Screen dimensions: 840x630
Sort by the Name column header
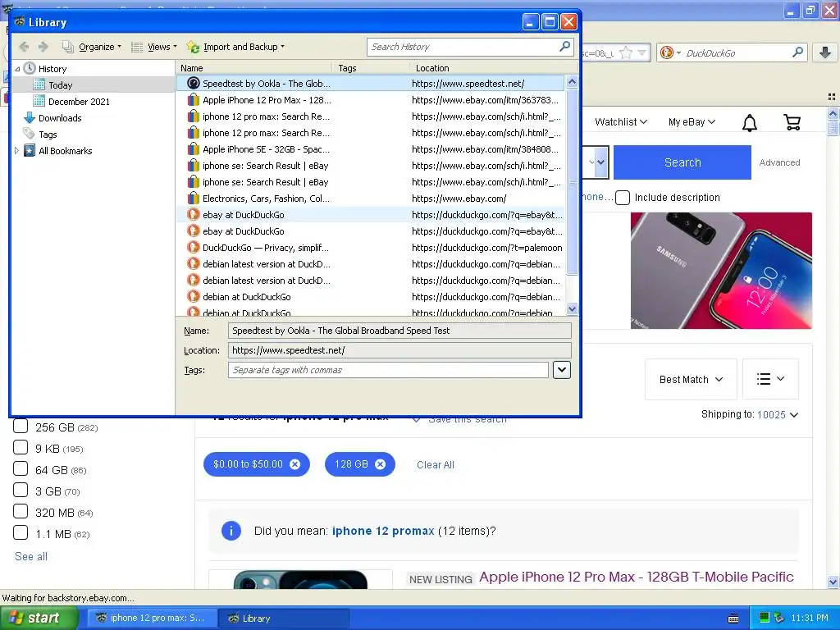point(254,68)
